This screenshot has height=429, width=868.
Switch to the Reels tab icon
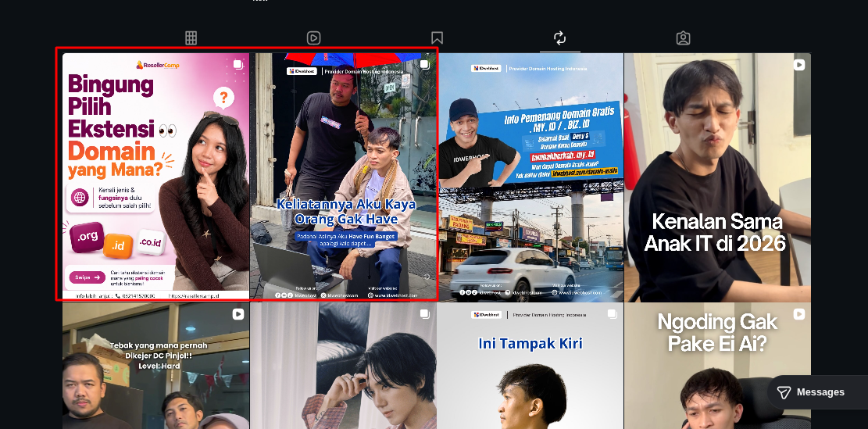tap(314, 38)
